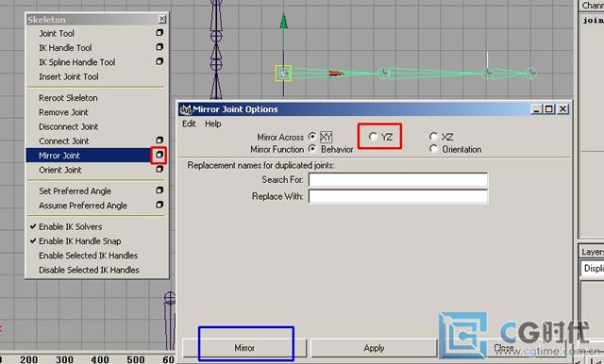
Task: Select IK Spline Handle Tool menu item
Action: click(x=77, y=62)
